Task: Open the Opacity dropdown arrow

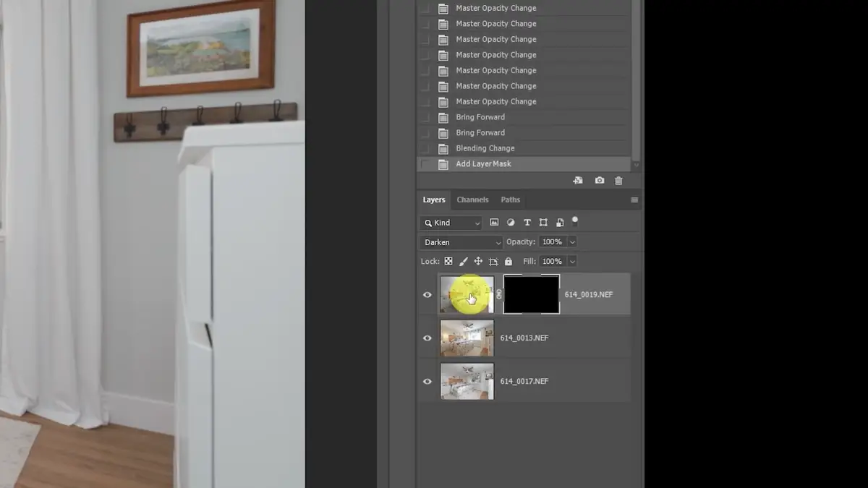Action: 573,241
